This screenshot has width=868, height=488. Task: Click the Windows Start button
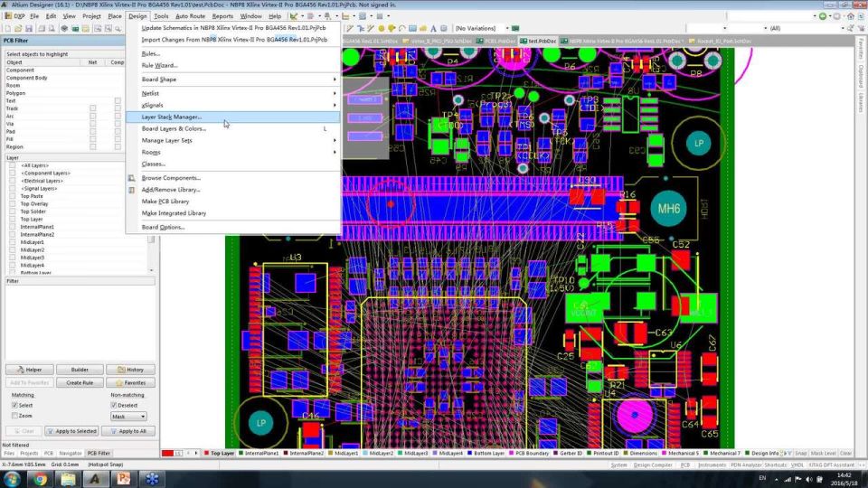pyautogui.click(x=12, y=479)
